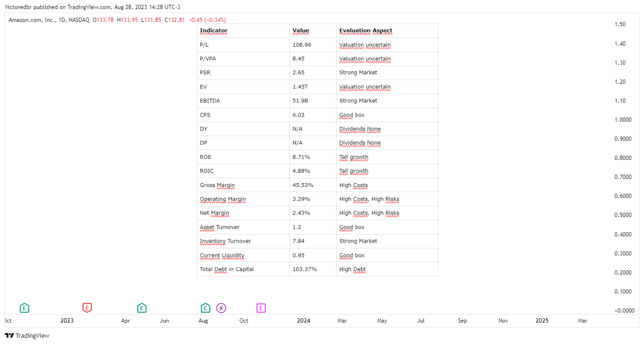Click the leftmost green earnings marker
The image size is (644, 344).
(25, 308)
